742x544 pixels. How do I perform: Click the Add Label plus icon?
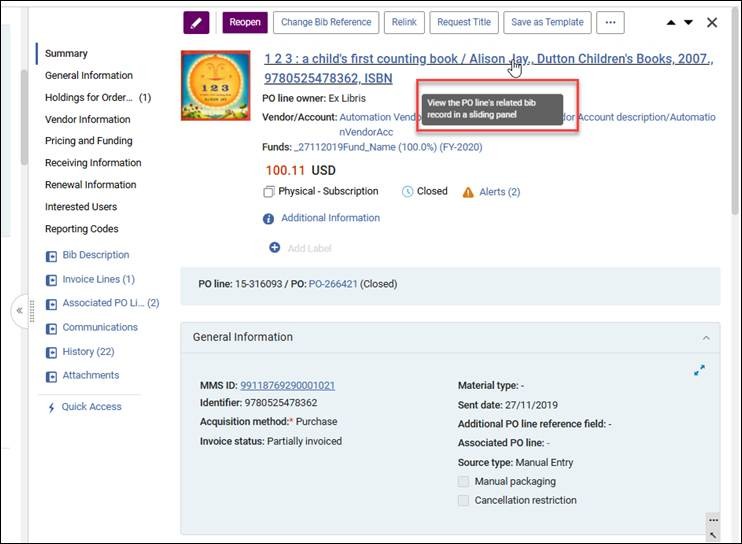pyautogui.click(x=274, y=247)
